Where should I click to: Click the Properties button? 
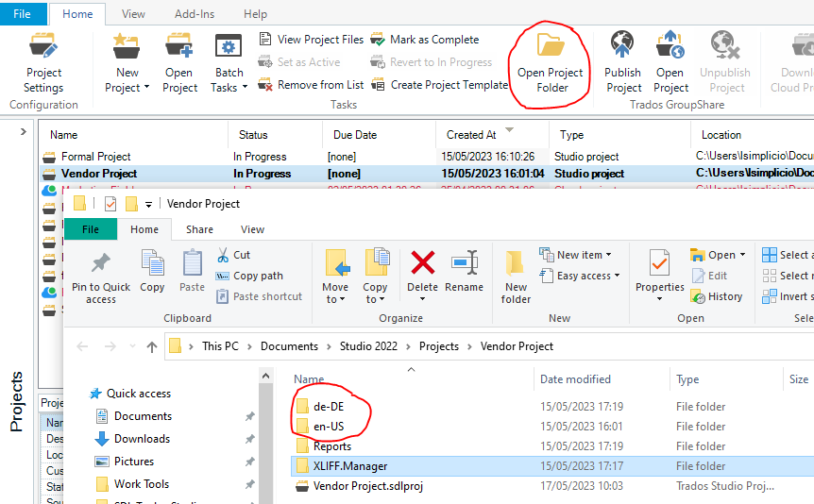coord(660,276)
